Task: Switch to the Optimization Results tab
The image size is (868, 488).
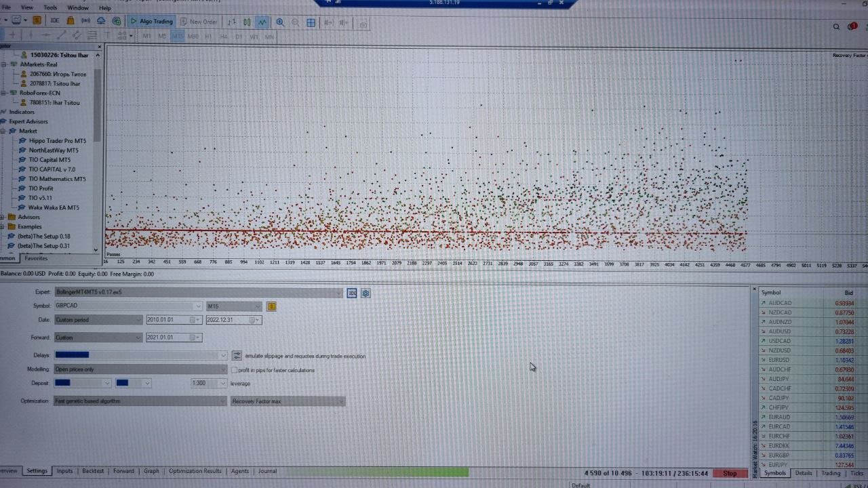Action: (195, 471)
